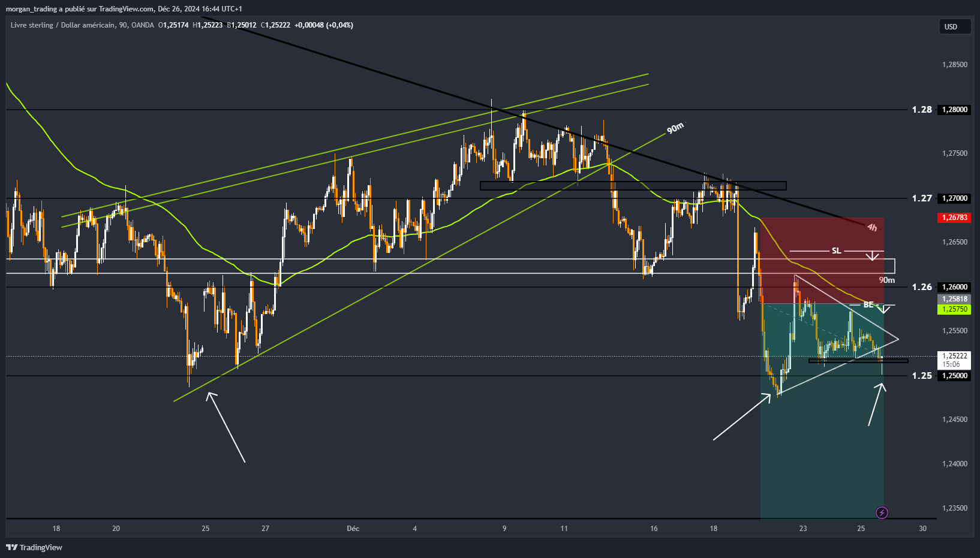The width and height of the screenshot is (980, 558).
Task: Click the 1,27000 price axis label
Action: click(954, 198)
